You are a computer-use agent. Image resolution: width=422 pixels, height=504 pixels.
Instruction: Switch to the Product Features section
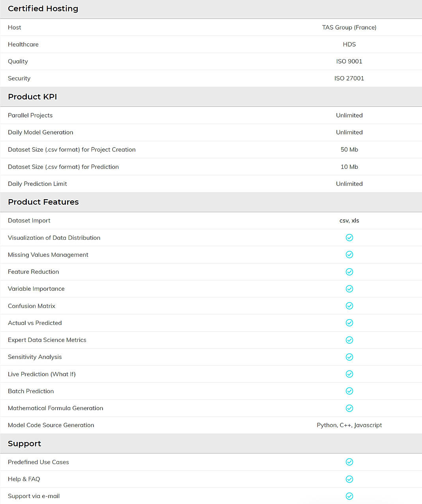(x=43, y=202)
